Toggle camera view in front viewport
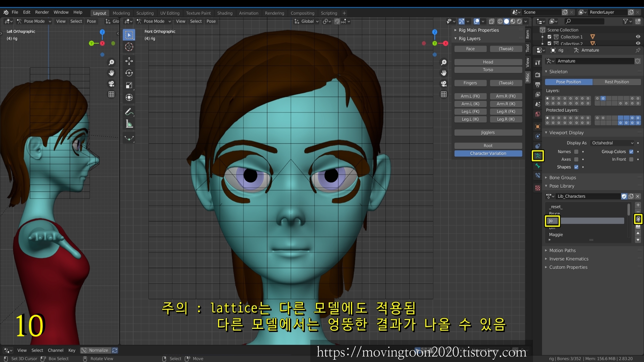The image size is (644, 362). click(444, 83)
